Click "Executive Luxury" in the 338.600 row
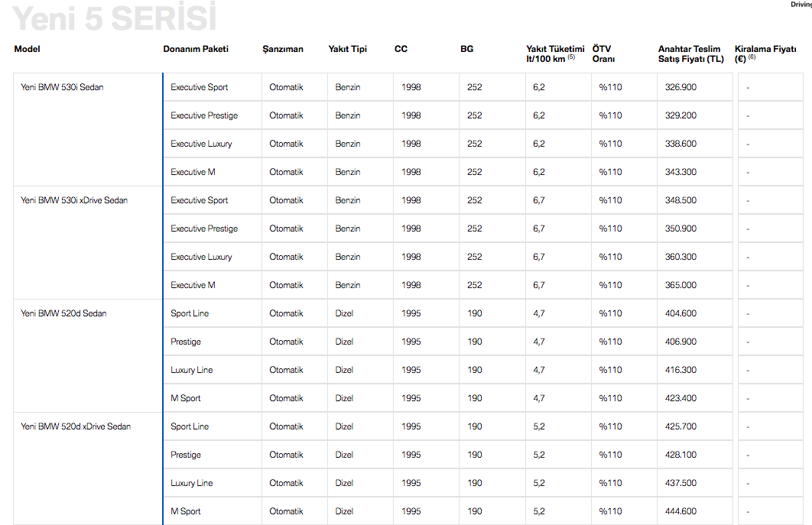The height and width of the screenshot is (525, 812). (x=201, y=144)
